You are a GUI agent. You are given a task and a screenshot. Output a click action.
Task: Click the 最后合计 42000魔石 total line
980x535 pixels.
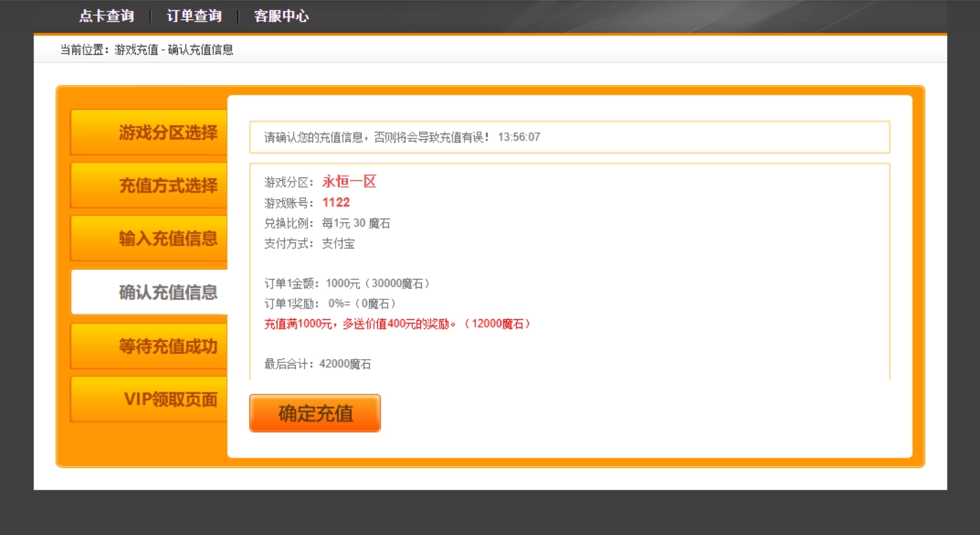tap(315, 364)
